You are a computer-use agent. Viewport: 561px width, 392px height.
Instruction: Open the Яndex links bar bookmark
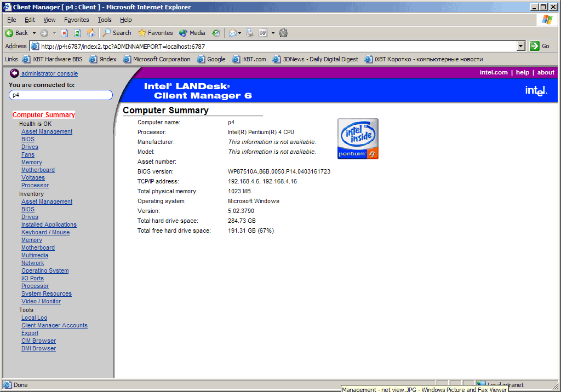tap(103, 59)
